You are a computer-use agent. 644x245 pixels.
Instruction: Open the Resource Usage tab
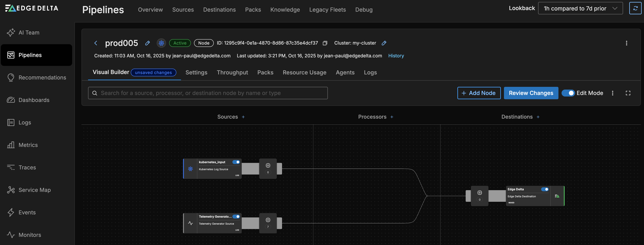point(304,72)
